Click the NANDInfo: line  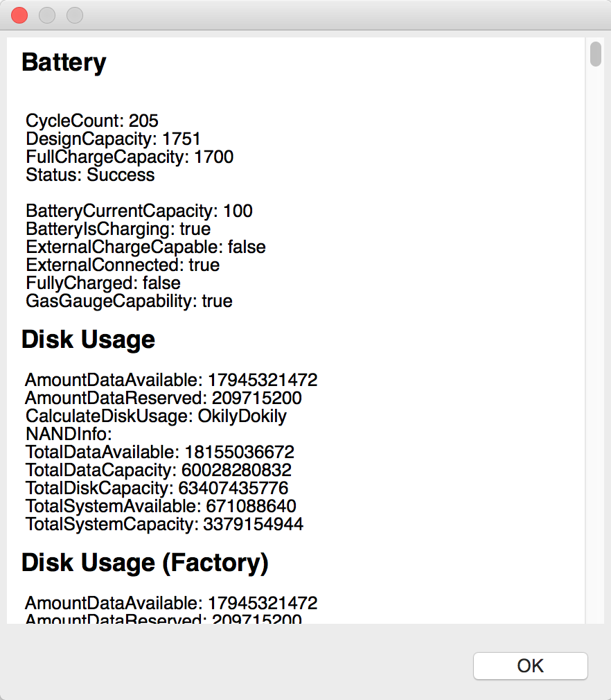coord(69,435)
